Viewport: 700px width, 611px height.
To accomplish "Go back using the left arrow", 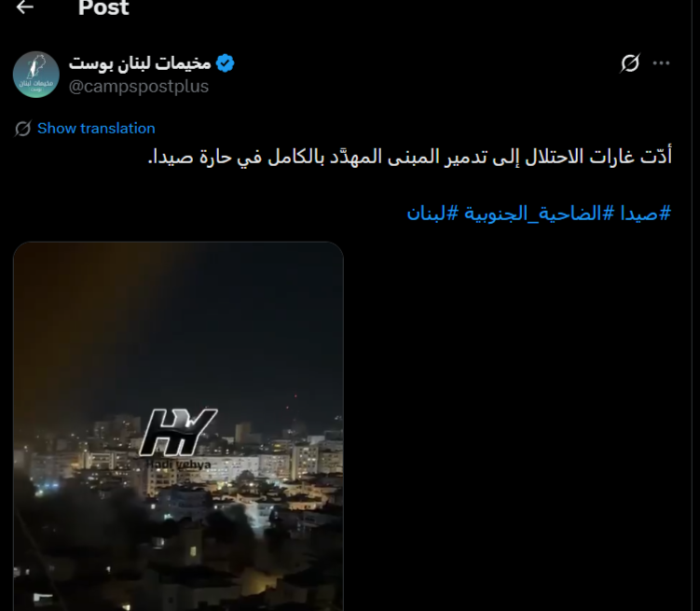I will (24, 7).
